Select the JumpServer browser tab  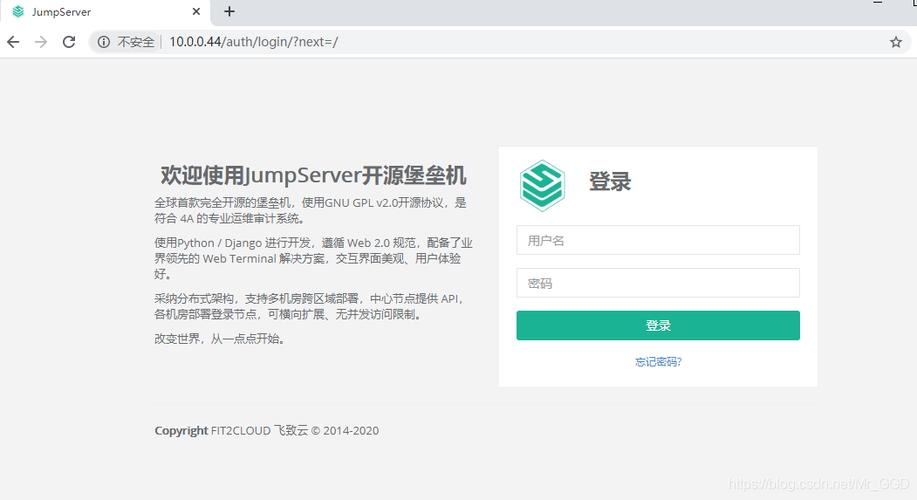(105, 12)
